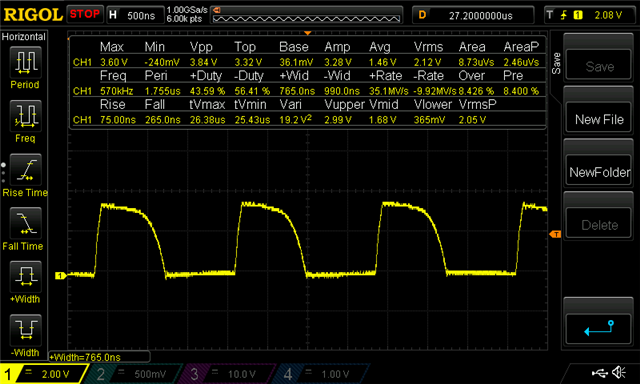The image size is (640, 384).
Task: Toggle the speaker sound icon
Action: (x=619, y=373)
